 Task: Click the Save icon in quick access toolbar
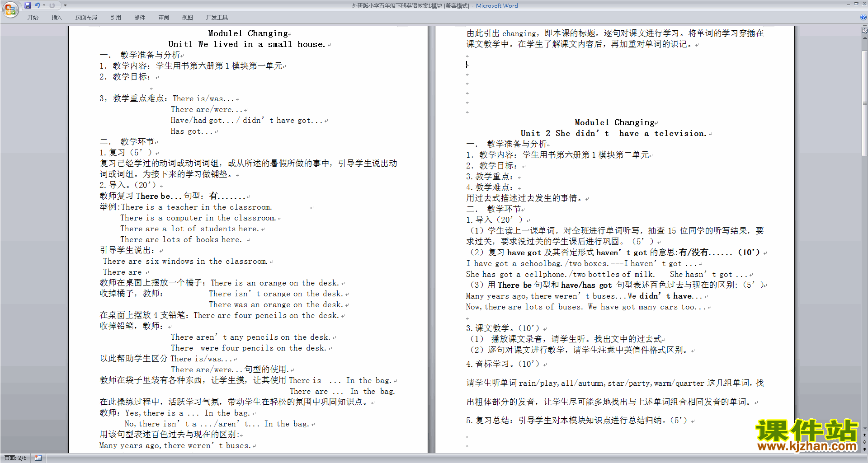point(28,5)
